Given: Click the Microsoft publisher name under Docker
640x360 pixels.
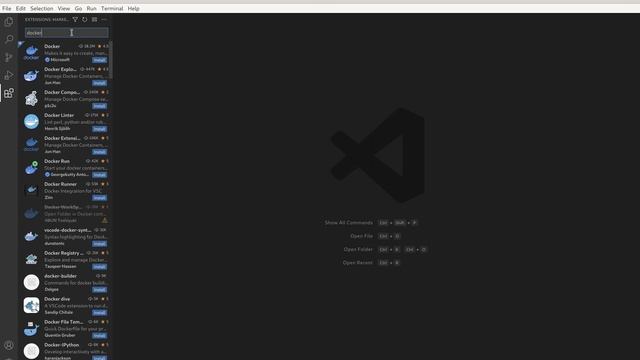Looking at the screenshot, I should coord(60,60).
